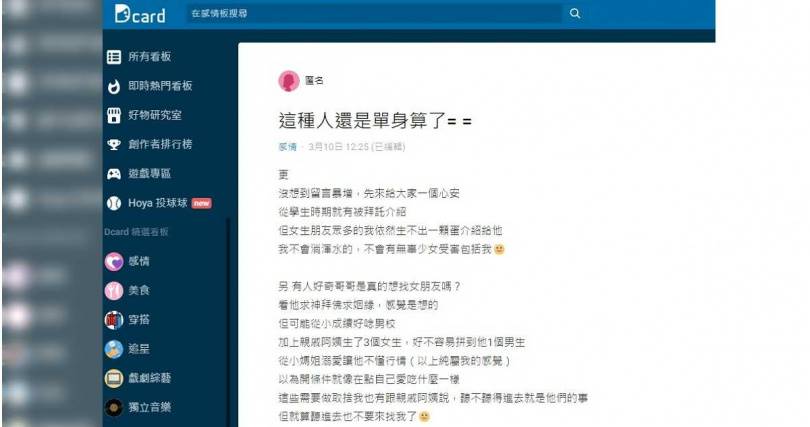Viewport: 810px width, 427px height.
Task: Open 即時熱門看板 flame icon
Action: [114, 86]
